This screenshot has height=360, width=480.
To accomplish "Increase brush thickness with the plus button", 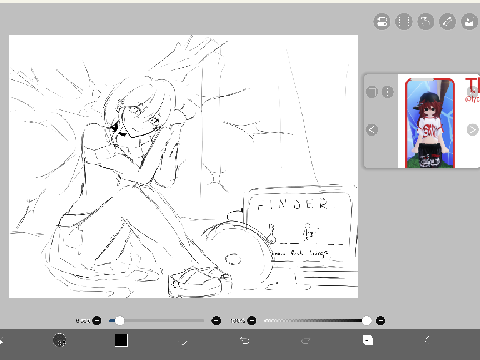I will pyautogui.click(x=216, y=321).
